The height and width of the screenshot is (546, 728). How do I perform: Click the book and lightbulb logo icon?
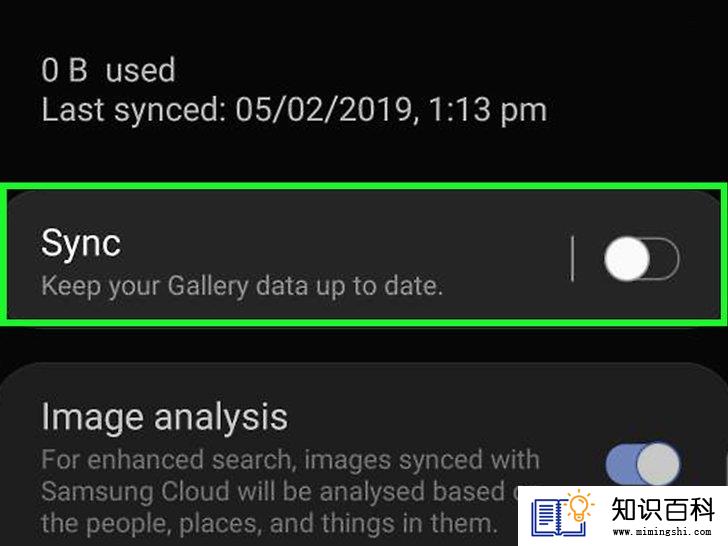[x=563, y=515]
